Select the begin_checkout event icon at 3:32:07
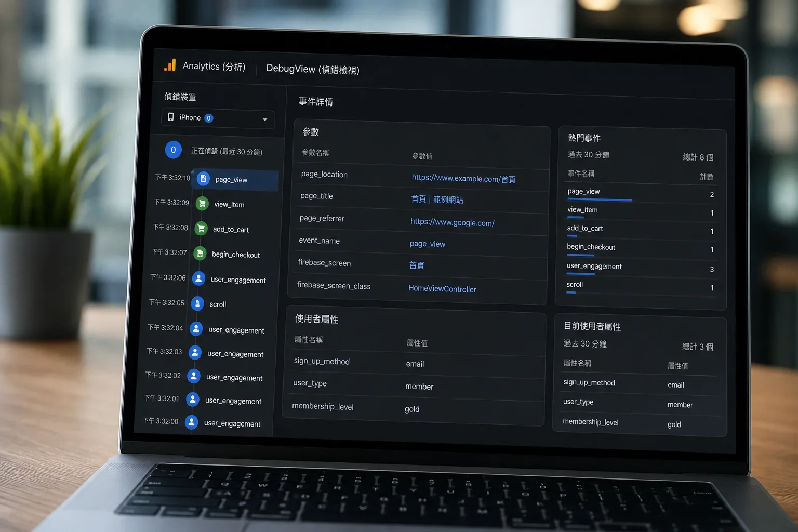Screen dimensions: 798x532 (x=200, y=254)
